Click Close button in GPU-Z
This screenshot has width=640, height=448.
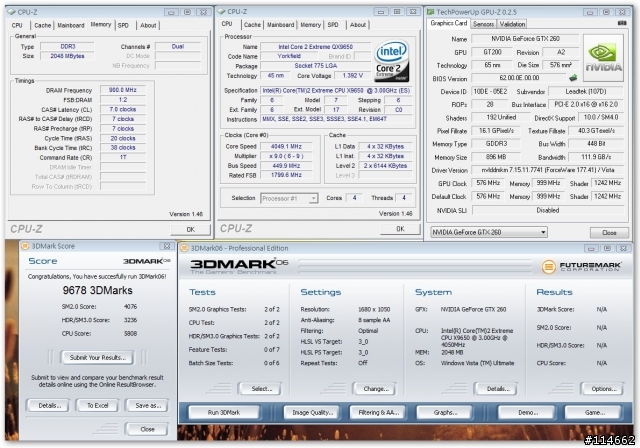[x=609, y=233]
